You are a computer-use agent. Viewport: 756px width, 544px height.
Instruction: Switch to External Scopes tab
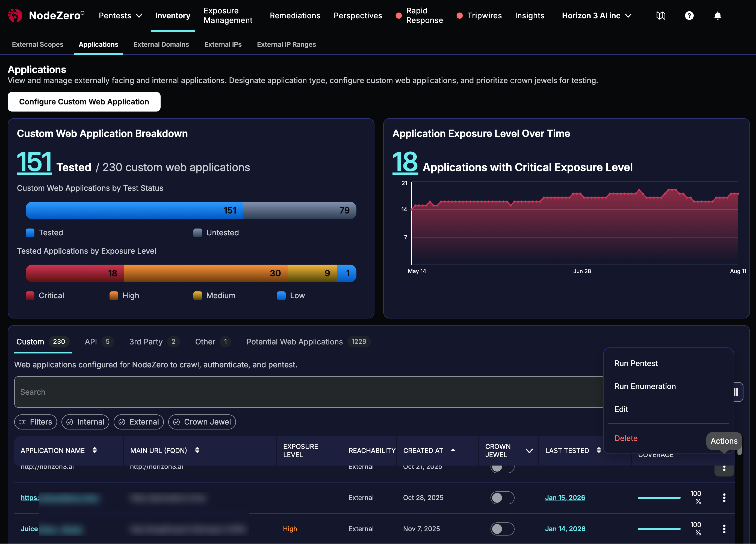(x=38, y=44)
